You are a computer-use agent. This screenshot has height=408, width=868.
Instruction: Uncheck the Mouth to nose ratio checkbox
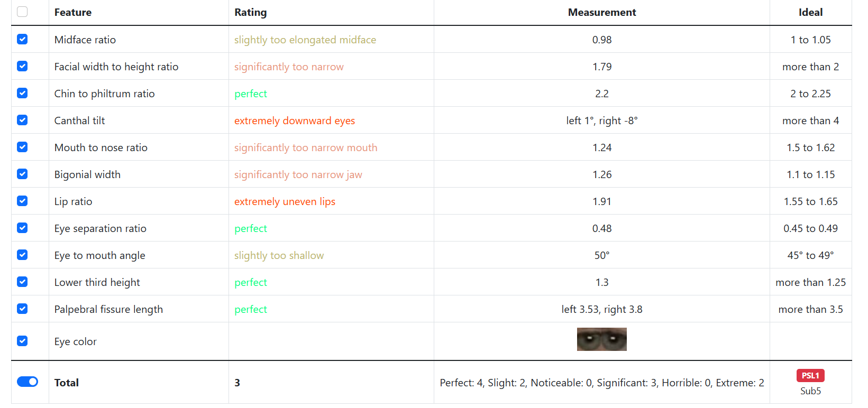(22, 147)
